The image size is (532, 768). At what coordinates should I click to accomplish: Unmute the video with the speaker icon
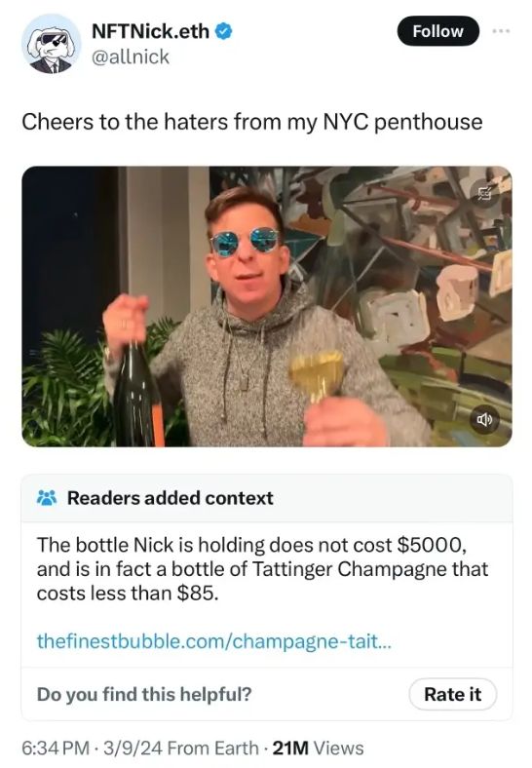coord(484,419)
